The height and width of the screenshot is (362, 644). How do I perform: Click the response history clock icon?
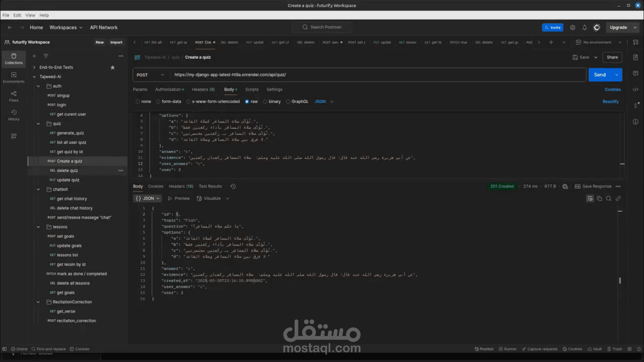(x=233, y=187)
